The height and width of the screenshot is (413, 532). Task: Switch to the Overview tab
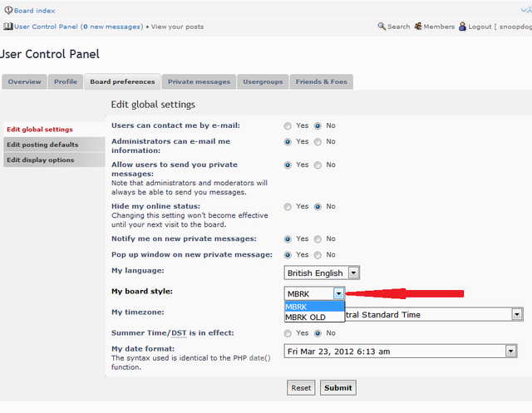pyautogui.click(x=24, y=81)
